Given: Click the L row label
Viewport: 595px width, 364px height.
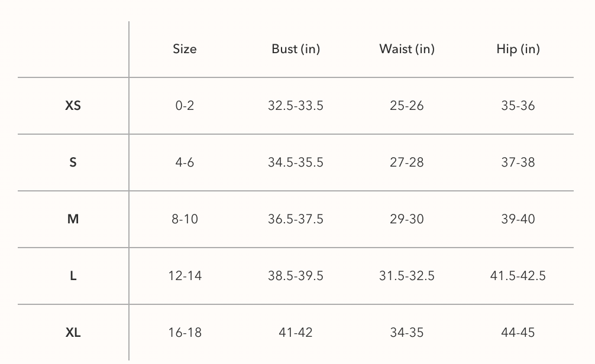Looking at the screenshot, I should 73,276.
